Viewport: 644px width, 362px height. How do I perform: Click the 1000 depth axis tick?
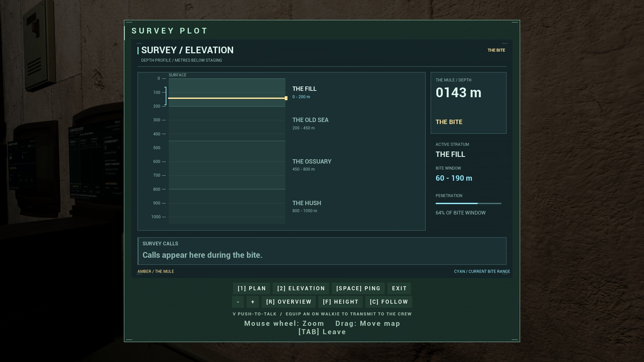(x=156, y=217)
